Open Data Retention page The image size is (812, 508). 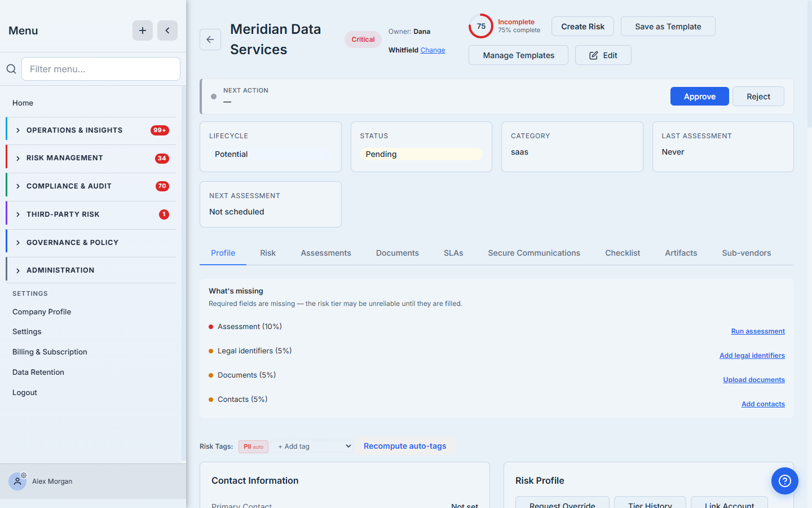38,372
